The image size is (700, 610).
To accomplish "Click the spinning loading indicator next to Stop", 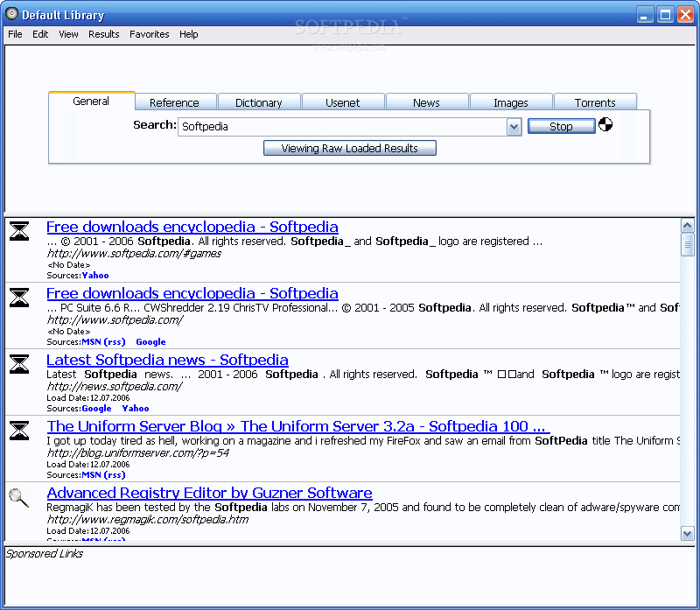I will click(605, 124).
